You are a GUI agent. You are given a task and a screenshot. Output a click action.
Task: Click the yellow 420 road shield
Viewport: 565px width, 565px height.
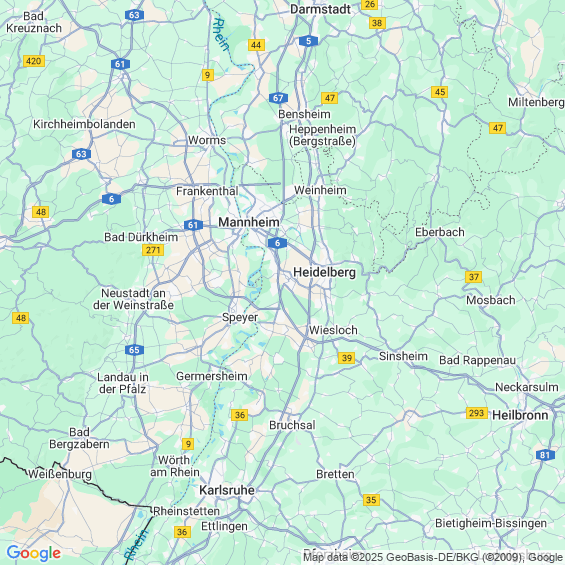pos(34,61)
